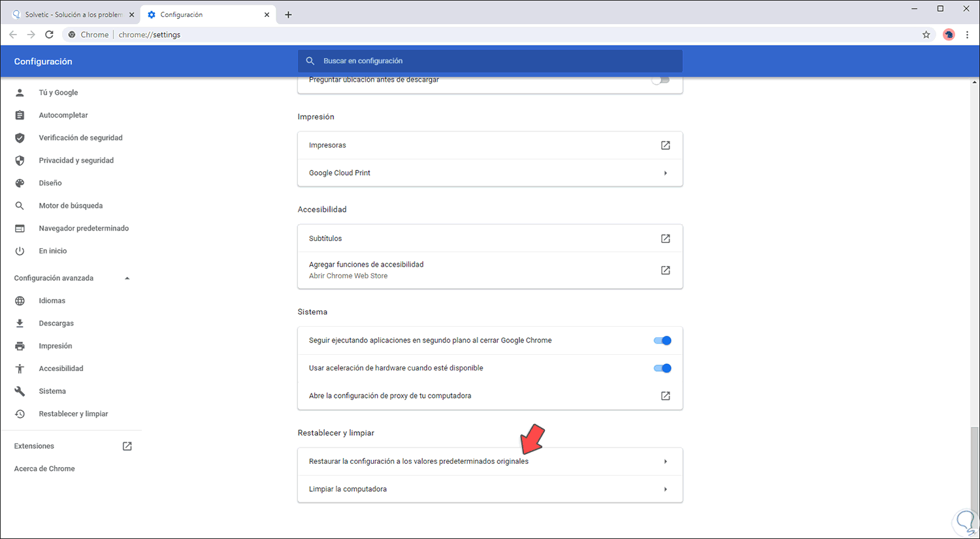Go to Sistema in sidebar
Screen dimensions: 980x539
pyautogui.click(x=52, y=391)
